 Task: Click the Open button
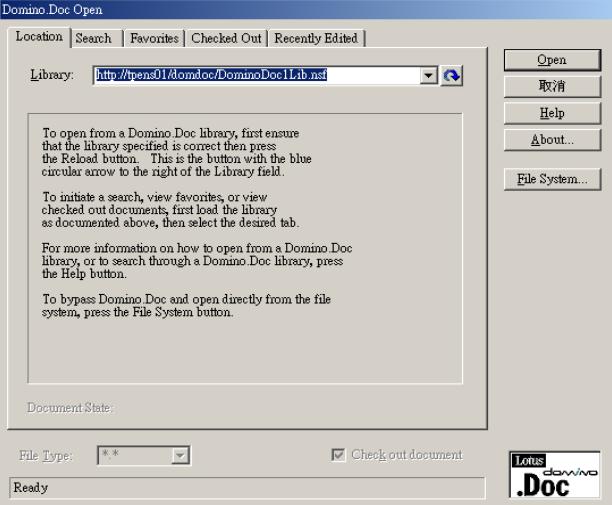(552, 60)
